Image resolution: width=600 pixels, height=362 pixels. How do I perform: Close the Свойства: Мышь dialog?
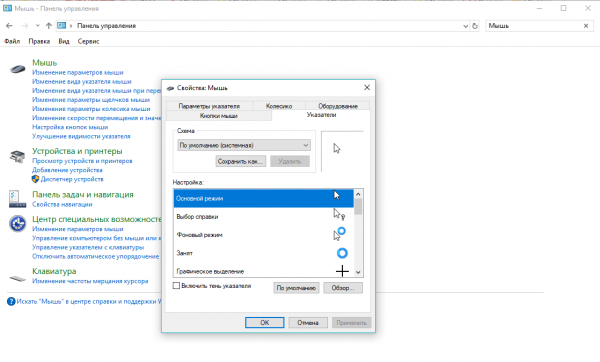point(367,88)
